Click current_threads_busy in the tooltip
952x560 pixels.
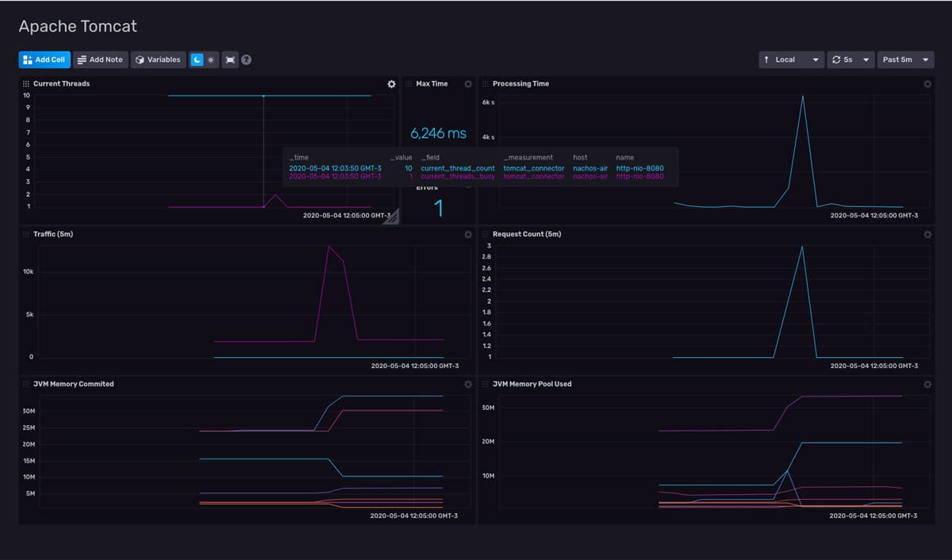pos(458,176)
